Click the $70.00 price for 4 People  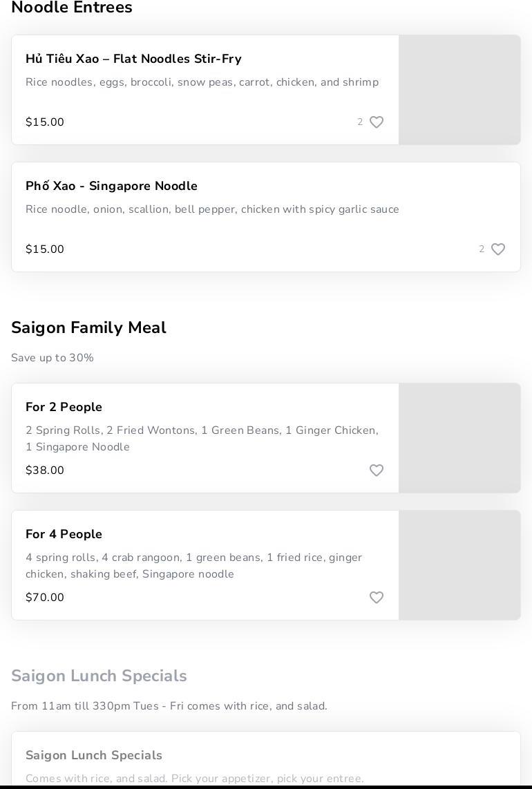[45, 598]
